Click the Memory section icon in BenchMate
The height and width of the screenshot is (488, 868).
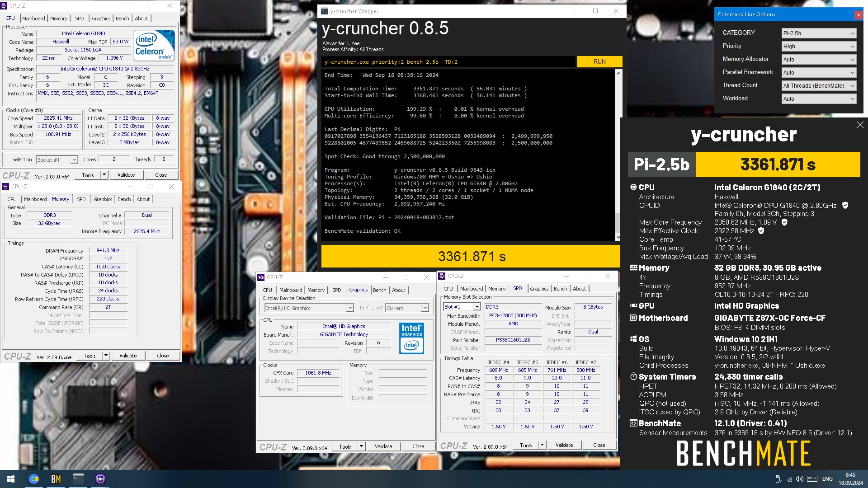pos(633,267)
